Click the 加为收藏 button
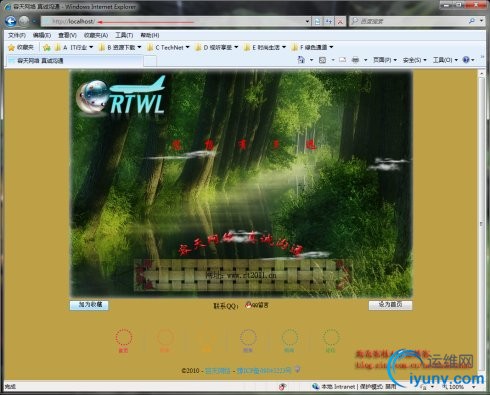This screenshot has width=490, height=395. point(89,305)
